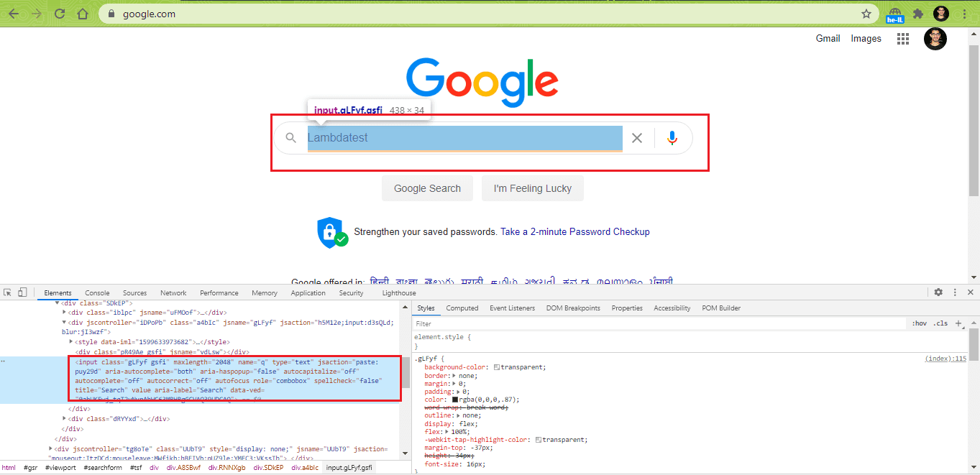Click the magnifier icon in the search box
Image resolution: width=980 pixels, height=475 pixels.
coord(290,138)
